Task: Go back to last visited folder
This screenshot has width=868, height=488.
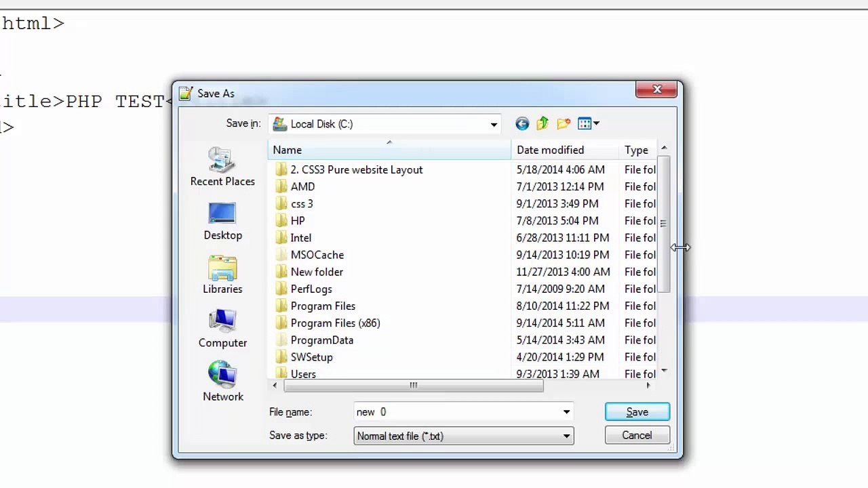Action: (521, 123)
